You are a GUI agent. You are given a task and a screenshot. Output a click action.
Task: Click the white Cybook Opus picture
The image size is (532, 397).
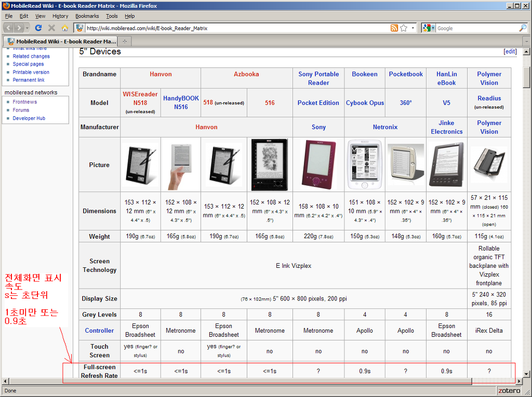pyautogui.click(x=365, y=165)
